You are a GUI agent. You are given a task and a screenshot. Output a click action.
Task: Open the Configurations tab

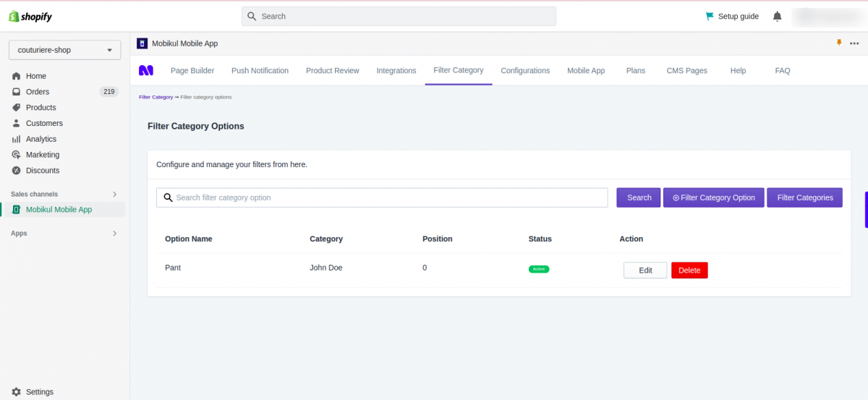tap(525, 71)
